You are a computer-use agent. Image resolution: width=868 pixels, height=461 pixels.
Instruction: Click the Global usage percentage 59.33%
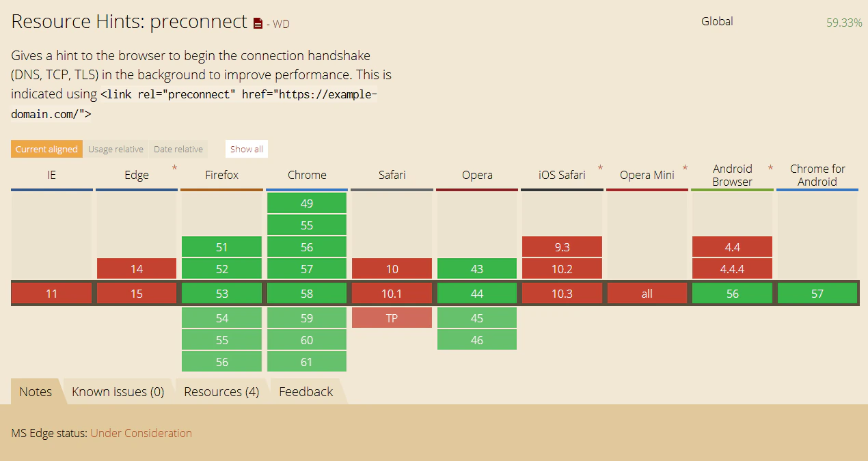[844, 23]
